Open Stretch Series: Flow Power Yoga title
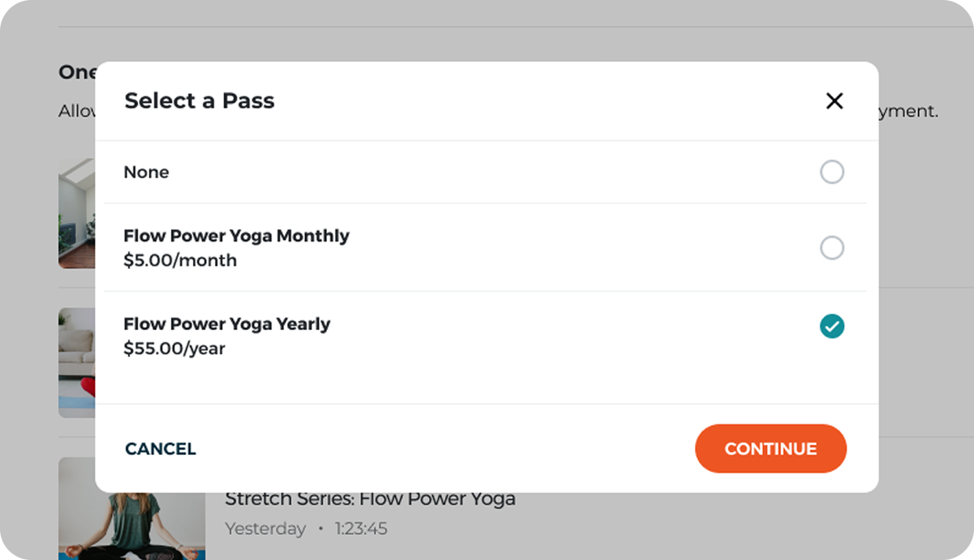974x560 pixels. click(x=370, y=500)
